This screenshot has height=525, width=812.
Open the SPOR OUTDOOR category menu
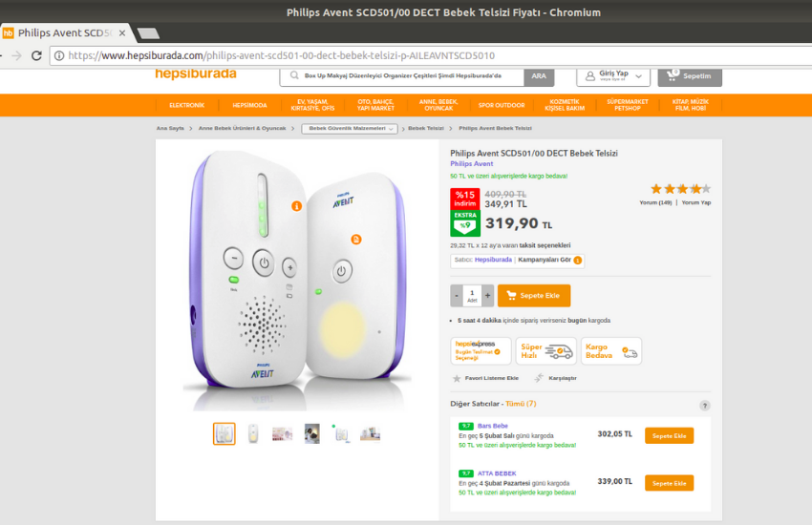tap(502, 105)
